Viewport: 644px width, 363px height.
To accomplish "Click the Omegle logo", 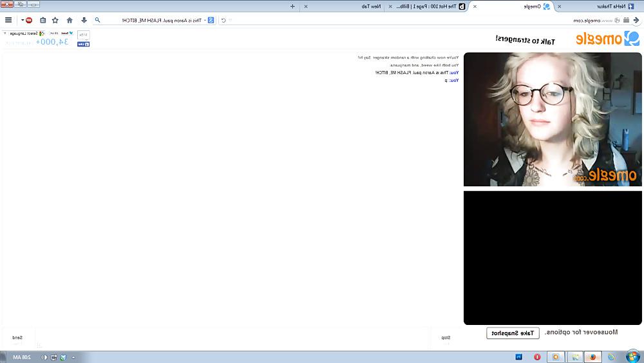I will point(607,39).
